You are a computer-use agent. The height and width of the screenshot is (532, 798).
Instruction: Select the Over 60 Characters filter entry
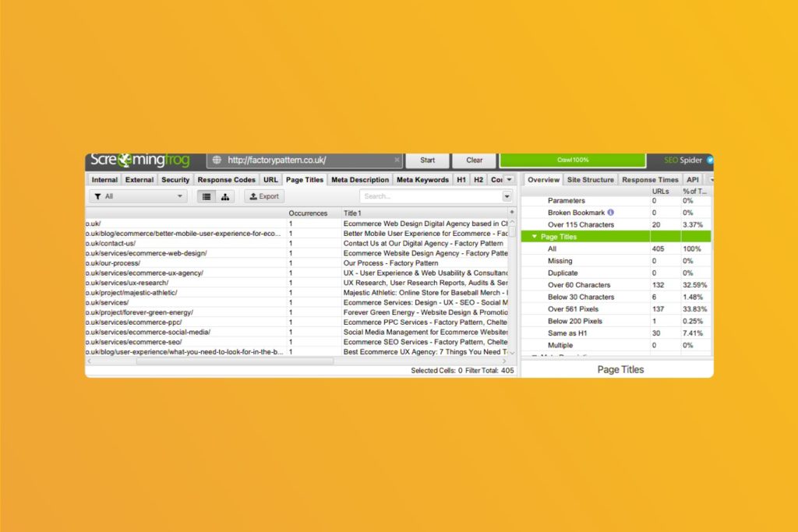(581, 284)
